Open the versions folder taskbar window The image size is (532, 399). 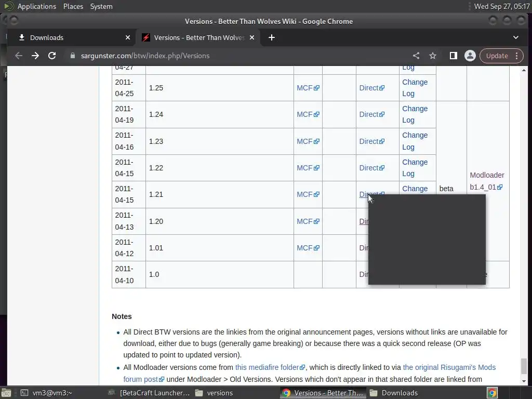tap(215, 393)
